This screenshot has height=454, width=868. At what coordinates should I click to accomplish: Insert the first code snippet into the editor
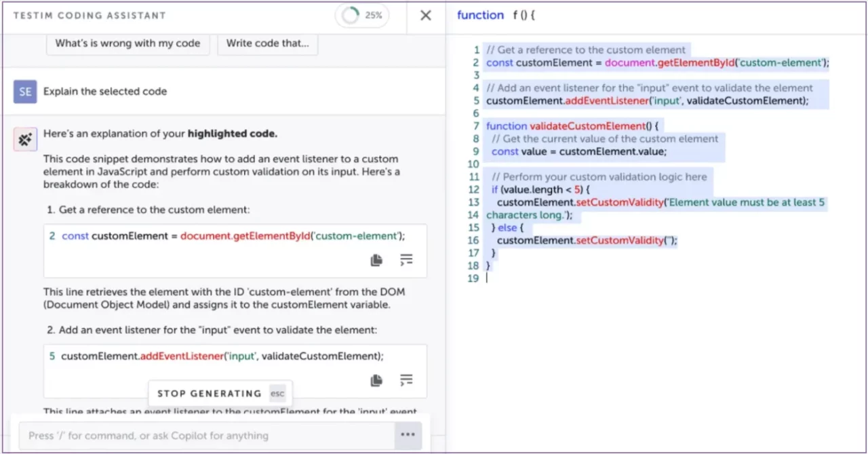[406, 260]
